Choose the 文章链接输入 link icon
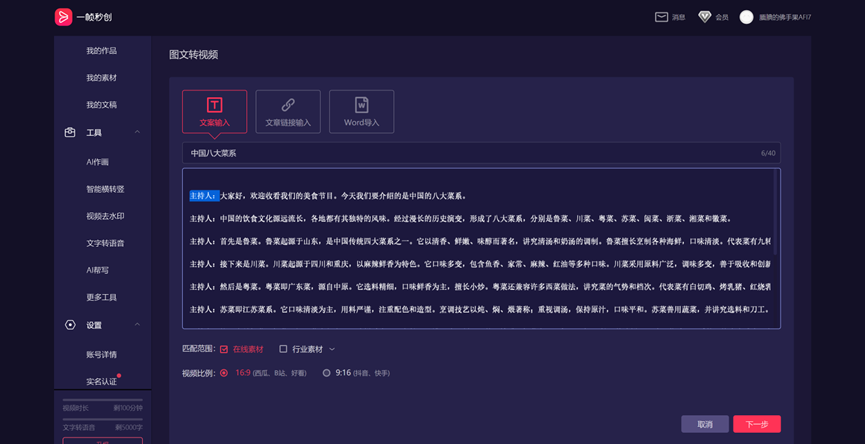This screenshot has height=444, width=865. coord(288,105)
